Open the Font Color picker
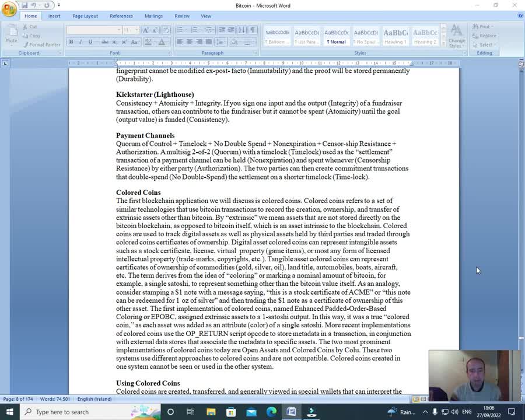This screenshot has width=525, height=420. pos(163,42)
